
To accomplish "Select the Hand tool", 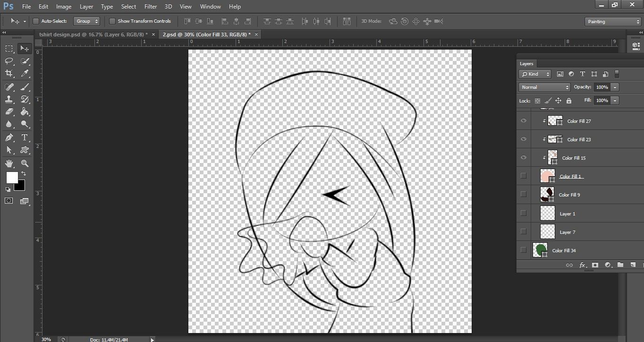I will 9,163.
